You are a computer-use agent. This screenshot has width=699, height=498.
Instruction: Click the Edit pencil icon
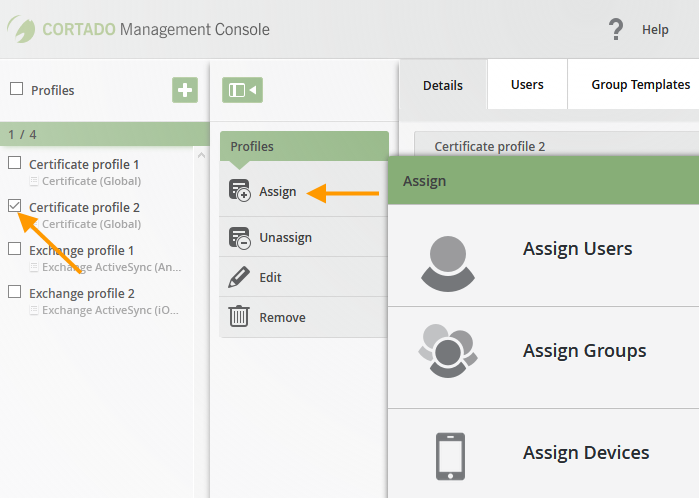tap(239, 277)
